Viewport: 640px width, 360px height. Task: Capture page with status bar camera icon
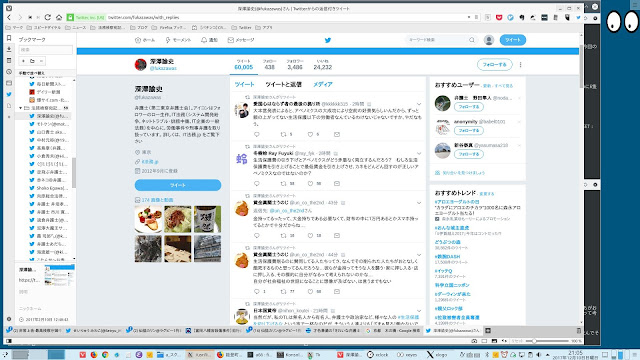click(x=474, y=341)
